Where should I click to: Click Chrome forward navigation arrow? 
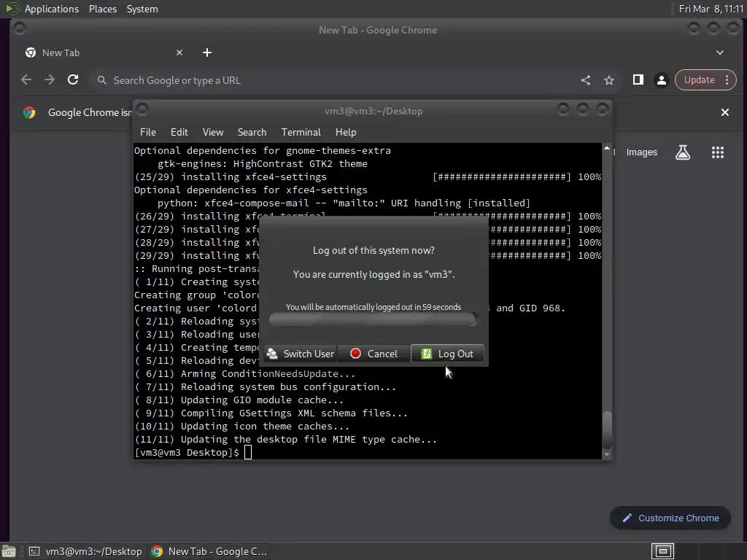tap(50, 80)
